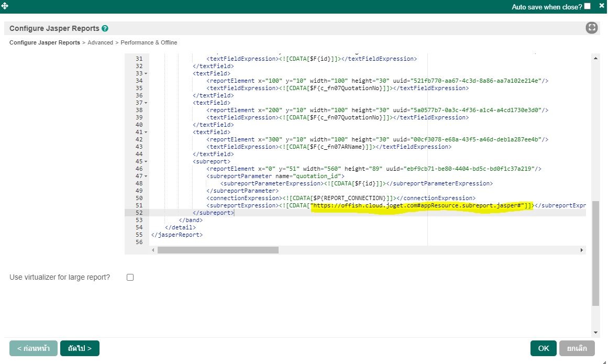Click the editor's horizontal scroll right arrow
The height and width of the screenshot is (364, 608).
point(581,250)
